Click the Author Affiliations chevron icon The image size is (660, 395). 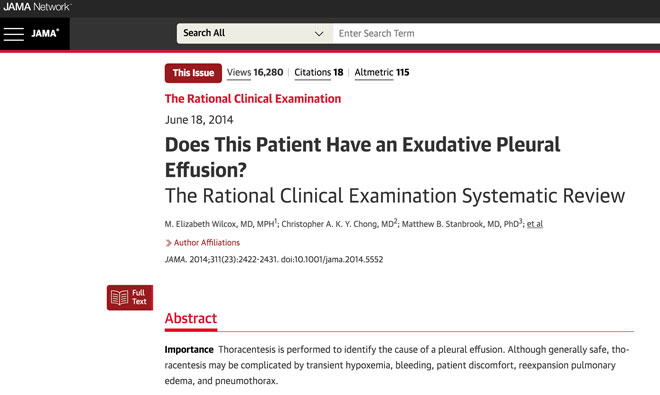[168, 243]
